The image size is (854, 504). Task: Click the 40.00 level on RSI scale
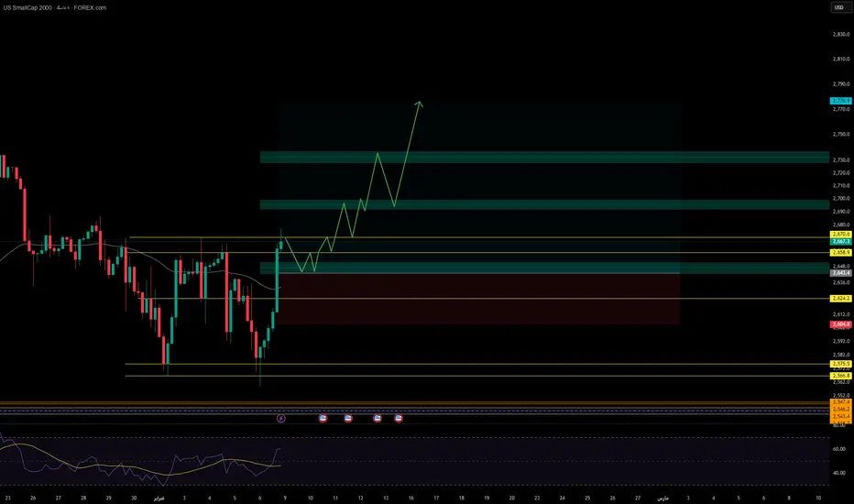tap(838, 473)
